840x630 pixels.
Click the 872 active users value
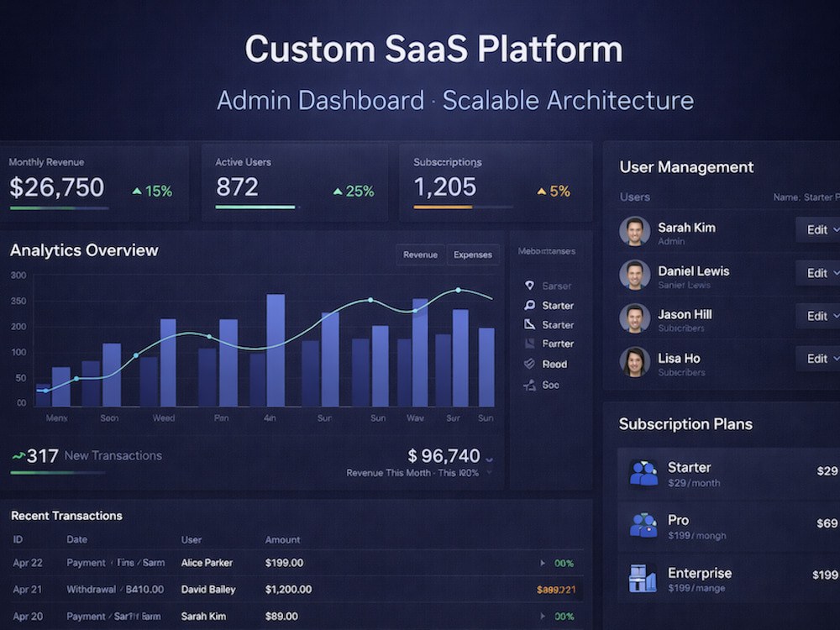pos(238,187)
